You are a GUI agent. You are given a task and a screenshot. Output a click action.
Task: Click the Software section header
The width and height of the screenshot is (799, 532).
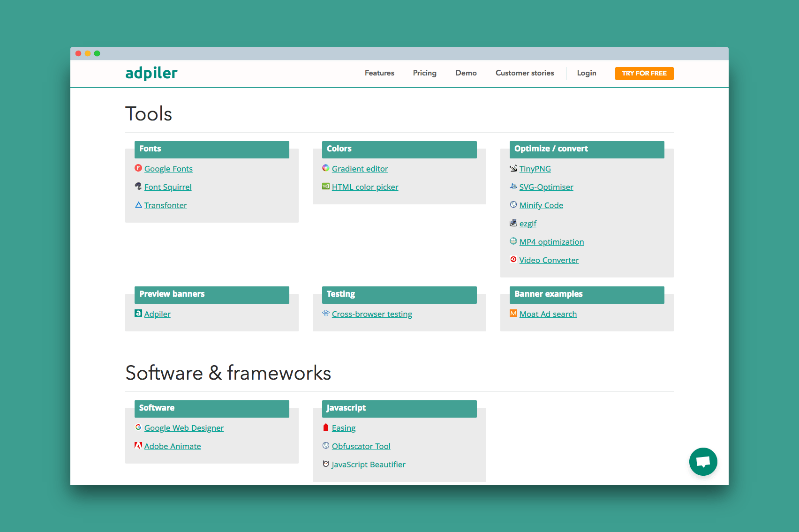212,409
